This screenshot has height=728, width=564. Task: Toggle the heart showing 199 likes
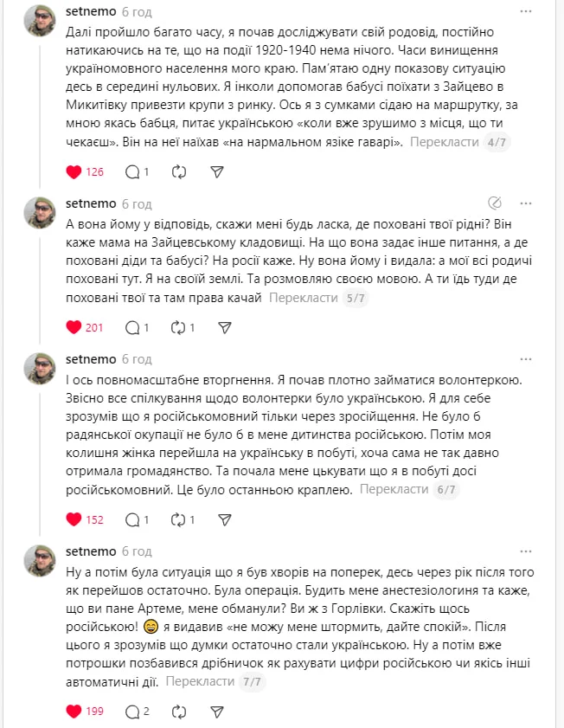tap(74, 712)
